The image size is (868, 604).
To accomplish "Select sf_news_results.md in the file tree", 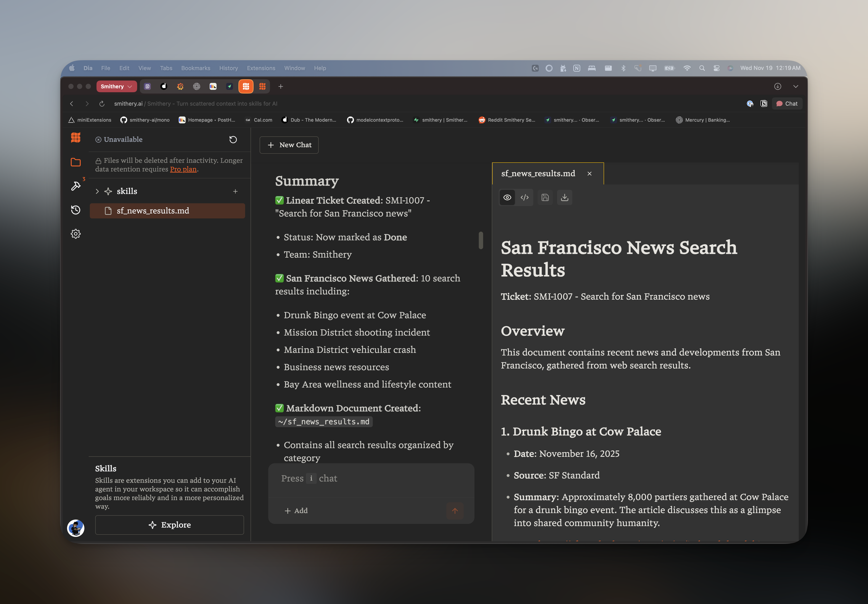I will point(167,211).
